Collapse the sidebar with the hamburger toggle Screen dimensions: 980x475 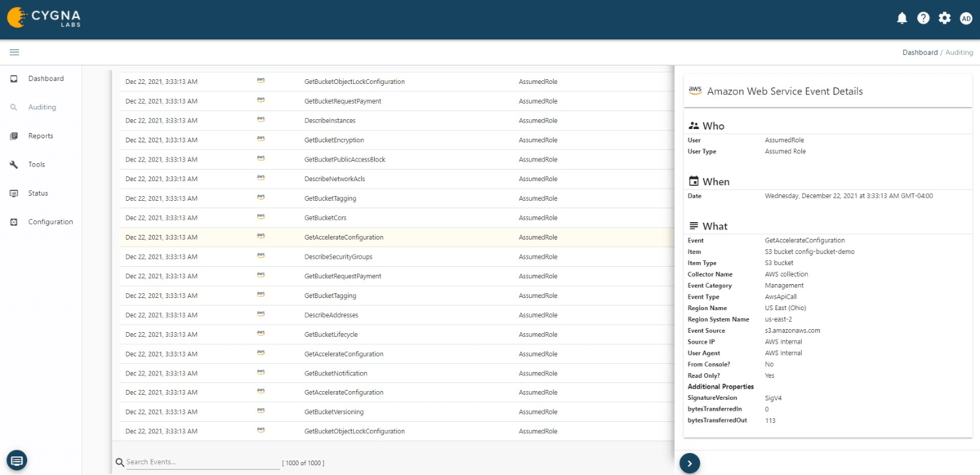pyautogui.click(x=14, y=51)
